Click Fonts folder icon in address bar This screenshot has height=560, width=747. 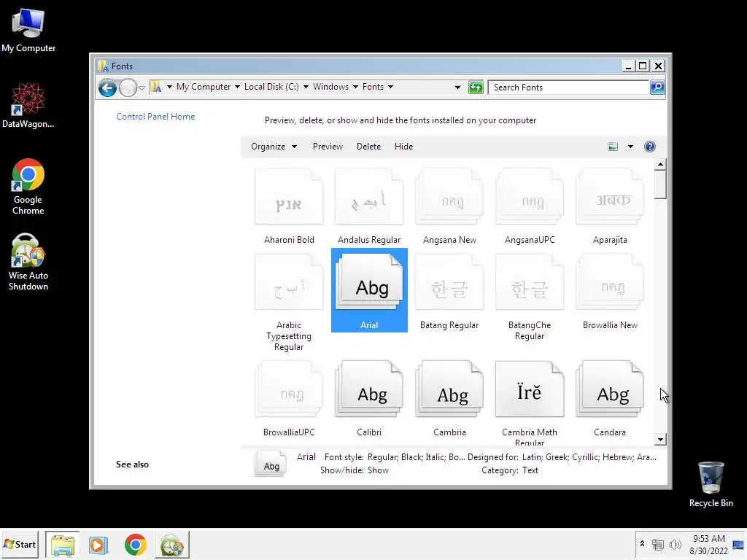tap(156, 87)
